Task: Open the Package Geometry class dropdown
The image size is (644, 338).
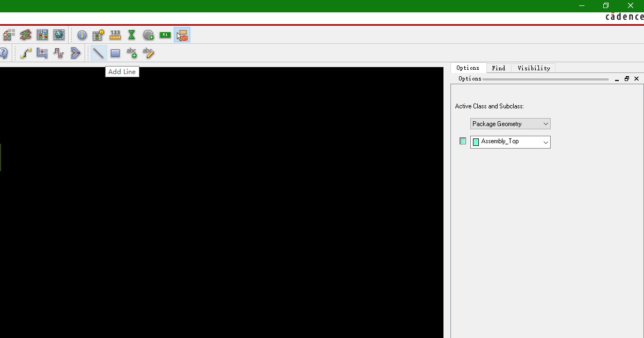Action: [x=510, y=124]
